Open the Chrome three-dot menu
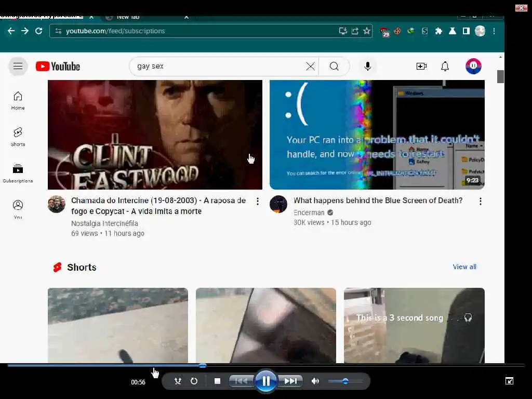The height and width of the screenshot is (399, 532). click(494, 31)
